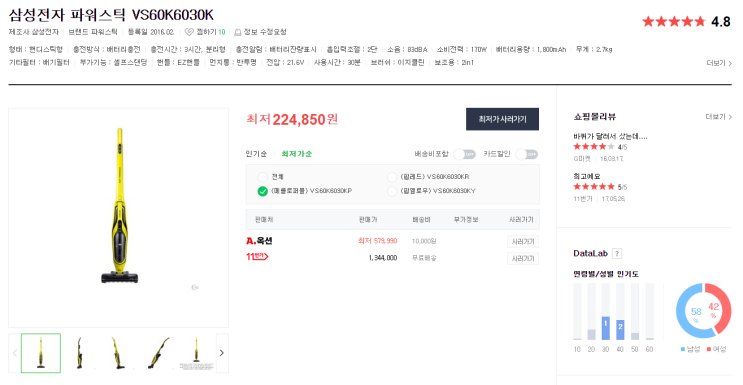Select the second side-view vacuum thumbnail
This screenshot has height=385, width=743.
[x=80, y=353]
